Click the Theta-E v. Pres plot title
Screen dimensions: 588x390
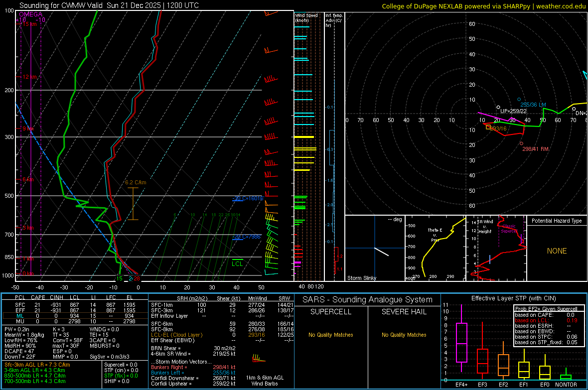click(x=435, y=235)
